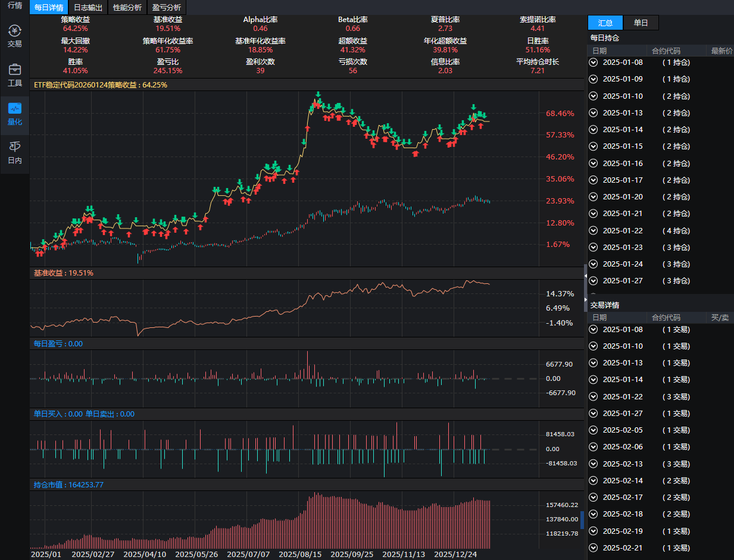Open the 盈亏分析 tab

(166, 7)
